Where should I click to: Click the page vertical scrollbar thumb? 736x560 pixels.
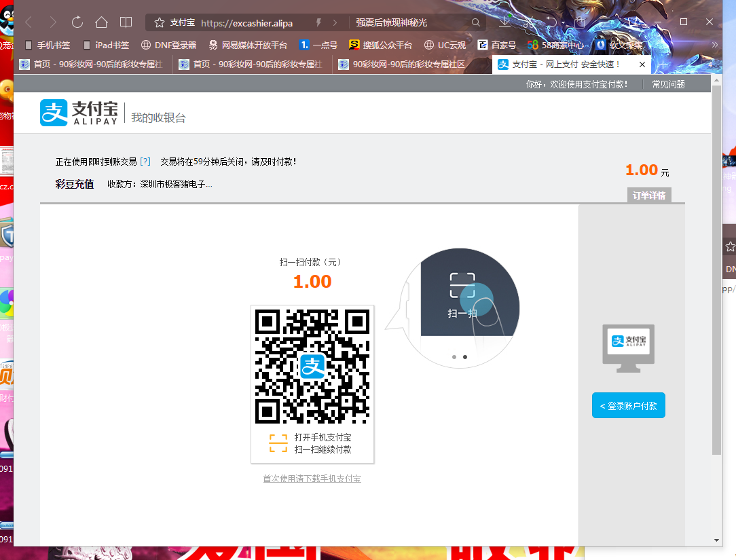(x=716, y=270)
